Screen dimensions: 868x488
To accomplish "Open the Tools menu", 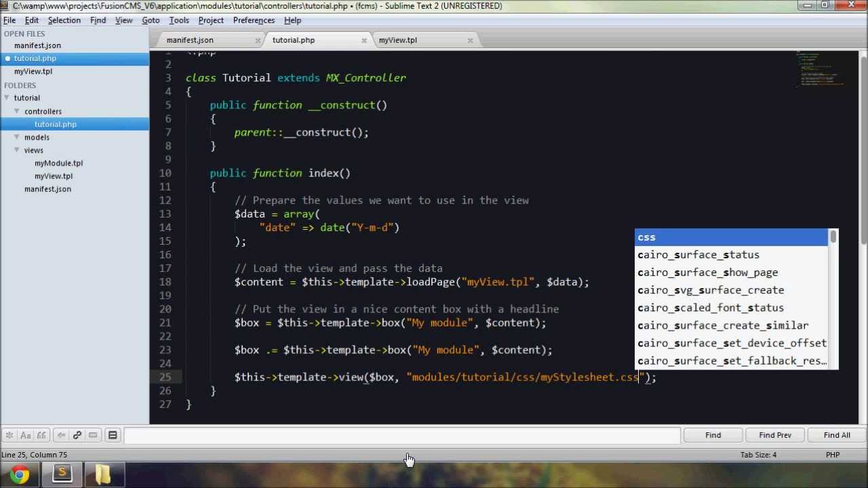I will [x=179, y=20].
